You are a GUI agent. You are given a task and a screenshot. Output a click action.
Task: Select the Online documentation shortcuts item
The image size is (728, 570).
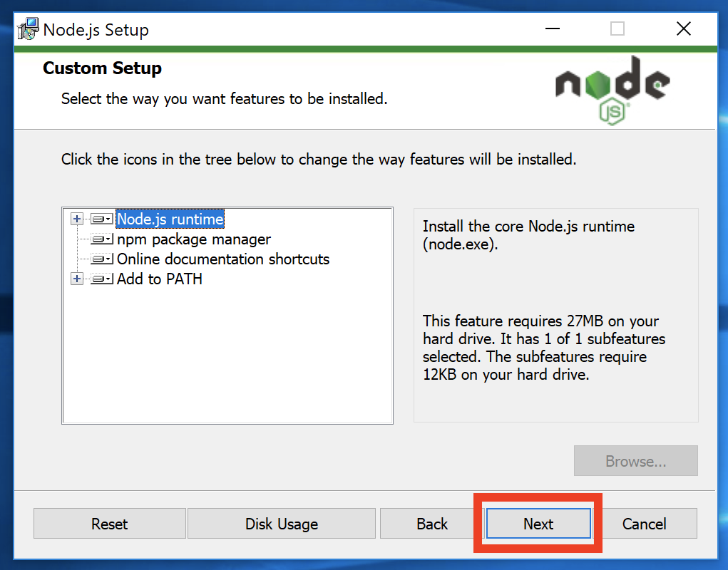(x=222, y=259)
